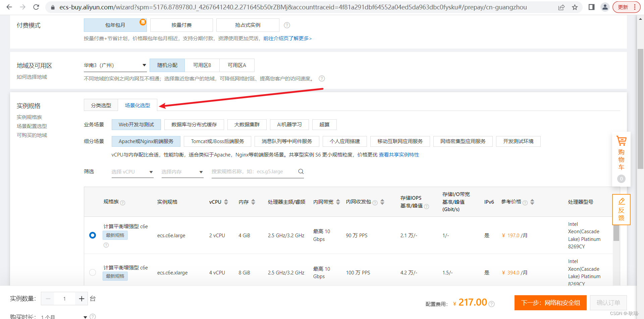The width and height of the screenshot is (644, 319).
Task: Select Web开发与测试 business scenario
Action: pos(136,125)
